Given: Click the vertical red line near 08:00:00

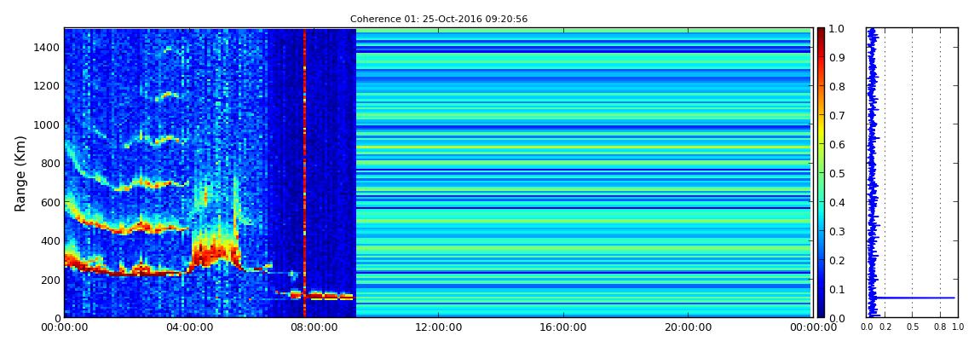Looking at the screenshot, I should click(x=304, y=172).
